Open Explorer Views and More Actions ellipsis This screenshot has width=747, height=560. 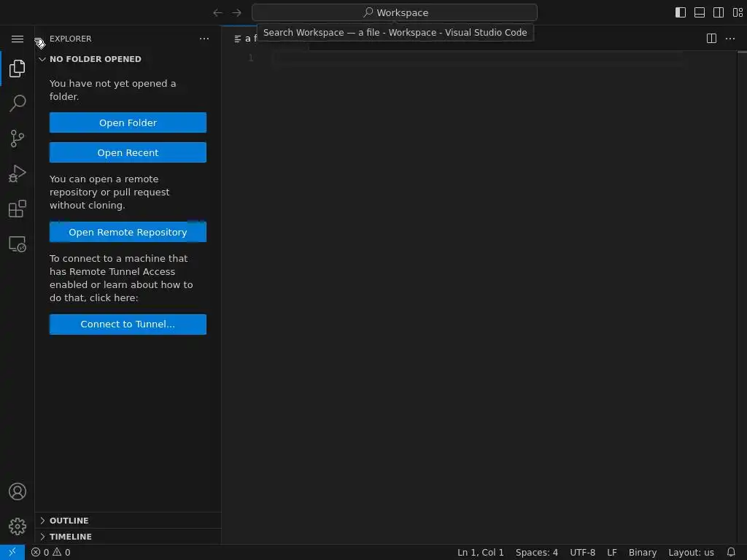coord(204,39)
